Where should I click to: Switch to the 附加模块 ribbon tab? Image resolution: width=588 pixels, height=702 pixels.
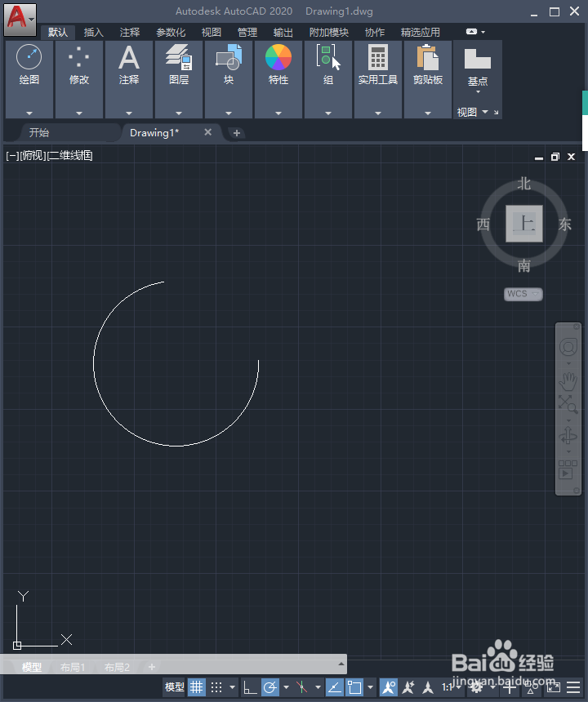pos(328,32)
